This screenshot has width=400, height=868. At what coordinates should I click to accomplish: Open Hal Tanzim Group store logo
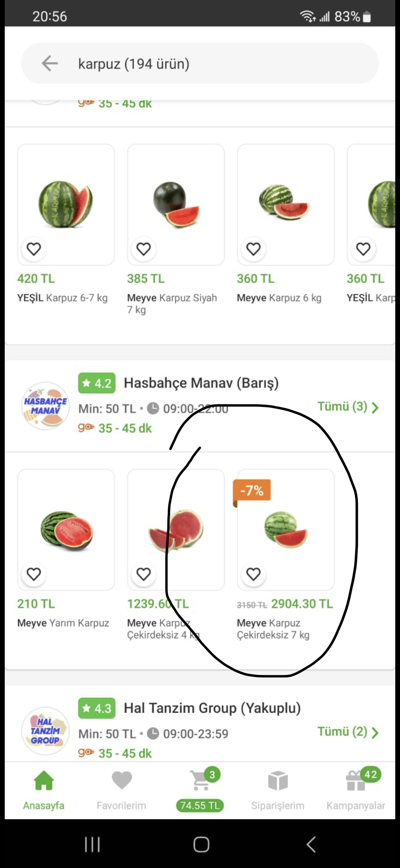pos(45,731)
